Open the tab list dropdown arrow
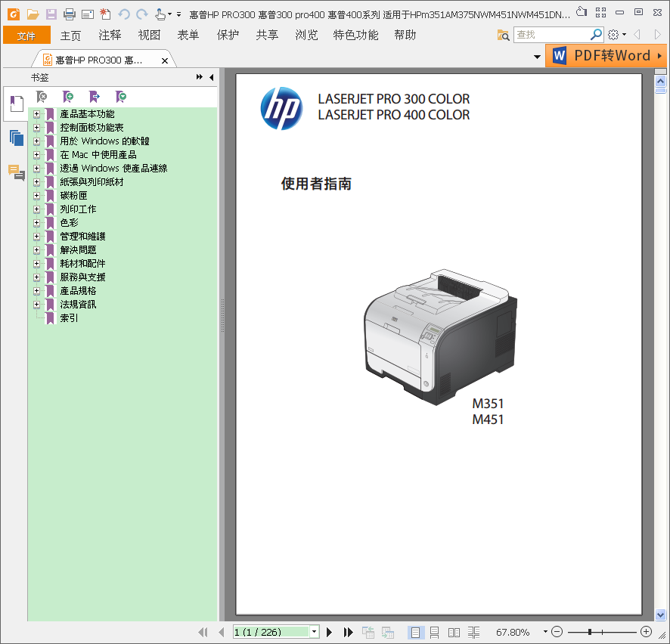This screenshot has width=670, height=644. click(537, 57)
